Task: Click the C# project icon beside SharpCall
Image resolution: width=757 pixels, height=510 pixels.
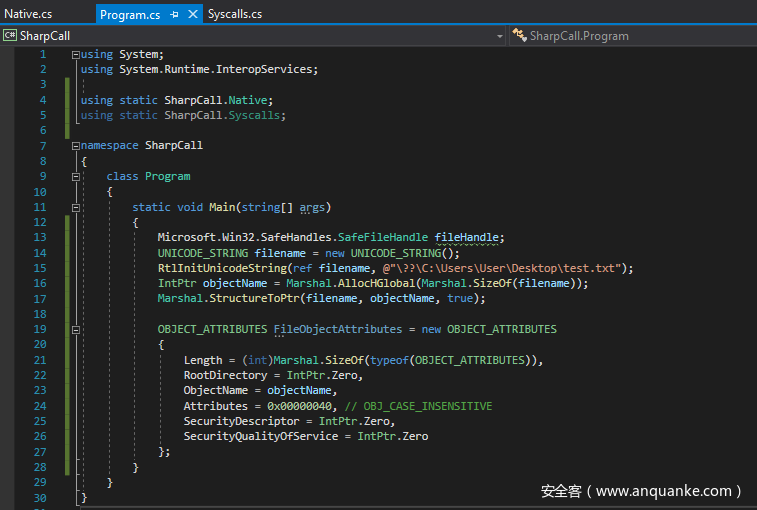Action: (10, 36)
